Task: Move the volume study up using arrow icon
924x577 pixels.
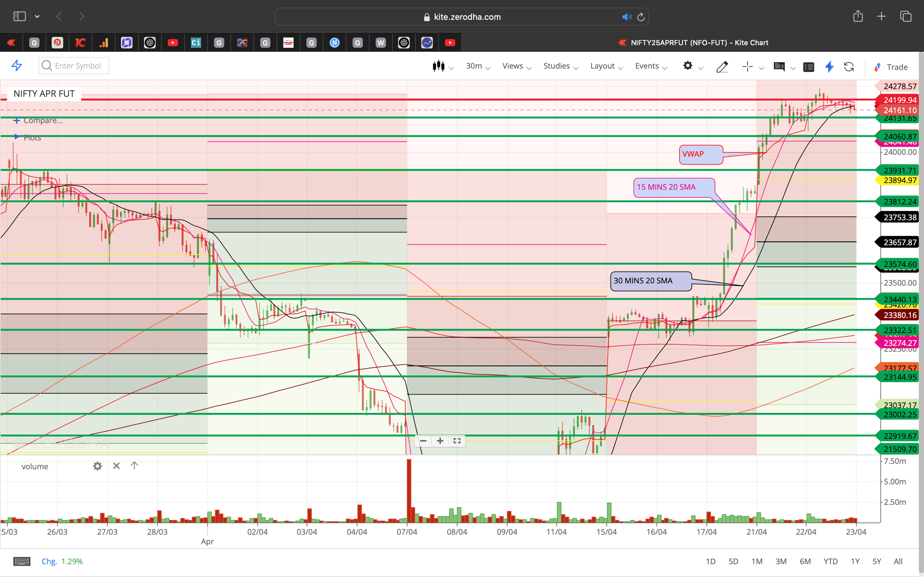Action: coord(134,466)
